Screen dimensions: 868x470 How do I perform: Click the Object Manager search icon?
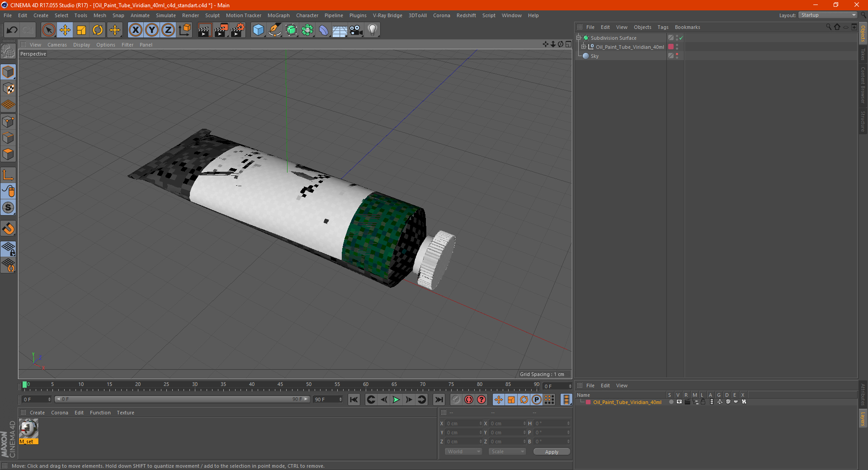[x=829, y=27]
